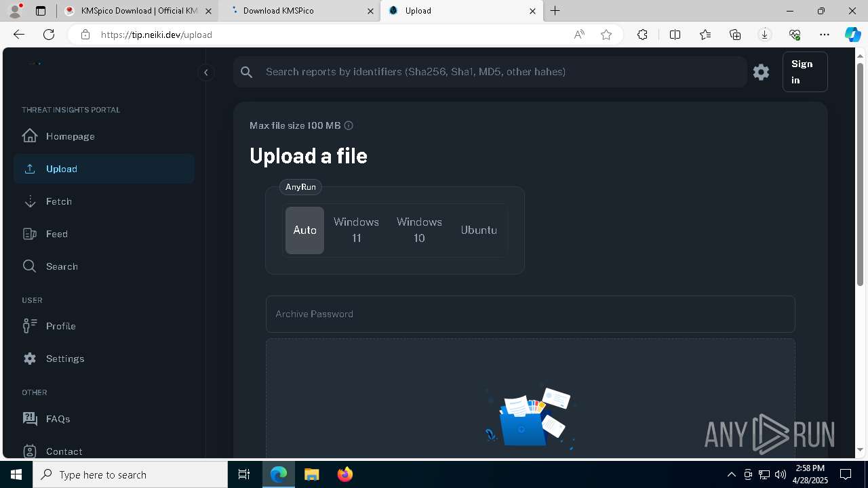Viewport: 868px width, 488px height.
Task: Launch Firefox from taskbar
Action: click(x=345, y=474)
